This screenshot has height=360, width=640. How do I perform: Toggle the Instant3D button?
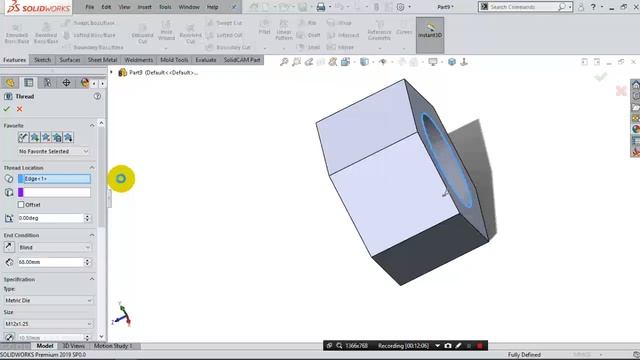click(x=430, y=35)
